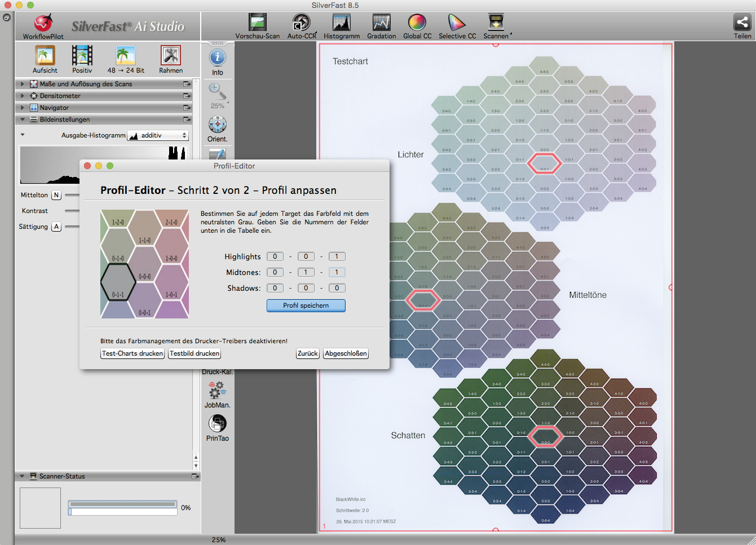Run Auto-CCR image correction
The width and height of the screenshot is (756, 545).
point(301,23)
